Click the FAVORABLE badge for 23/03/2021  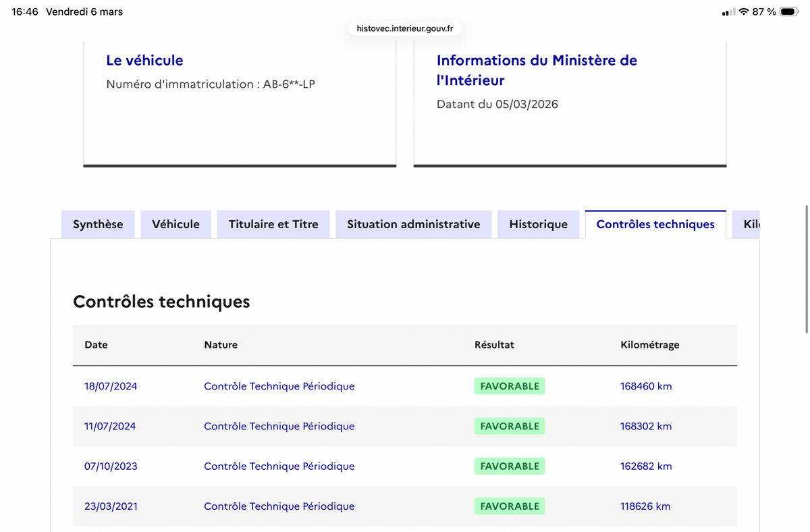pos(510,506)
